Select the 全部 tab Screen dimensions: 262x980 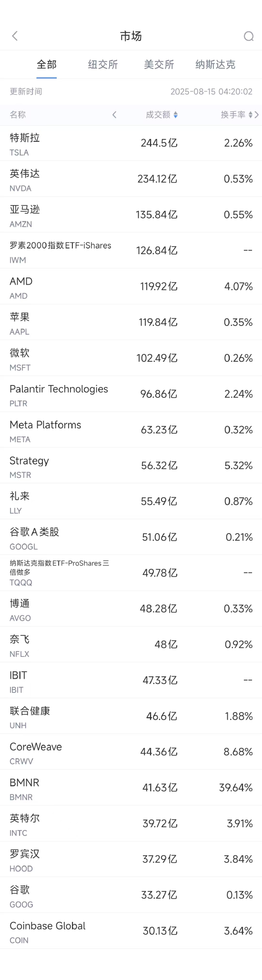pos(47,65)
